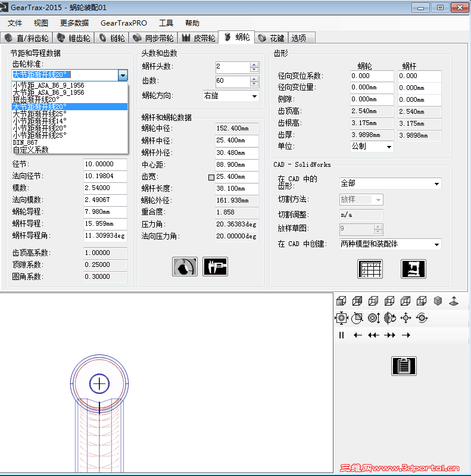Switch to the 同步带轮 tab

click(153, 38)
